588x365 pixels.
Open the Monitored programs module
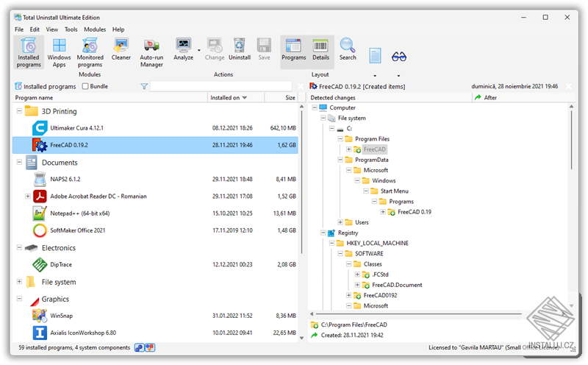[90, 52]
